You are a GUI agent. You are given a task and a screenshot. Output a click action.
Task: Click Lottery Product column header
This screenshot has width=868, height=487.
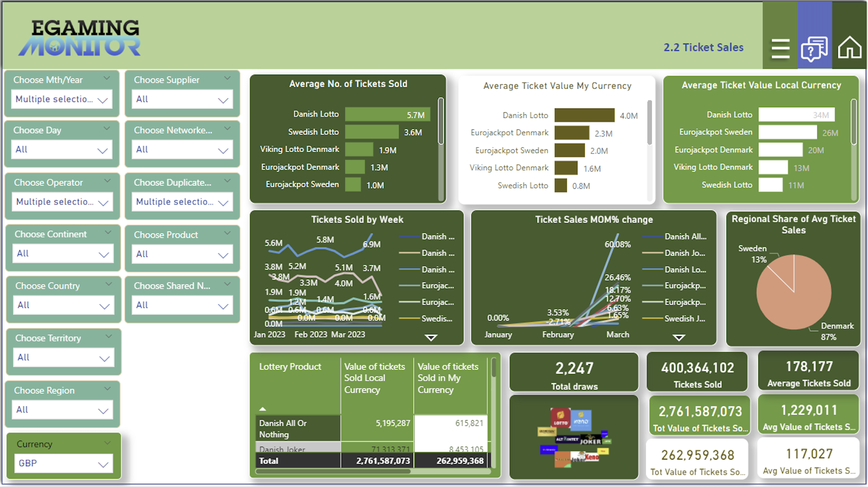coord(290,367)
